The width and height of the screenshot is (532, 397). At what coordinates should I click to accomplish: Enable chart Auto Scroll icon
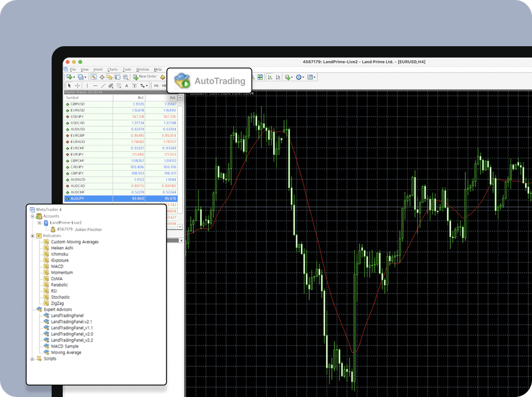pos(270,77)
